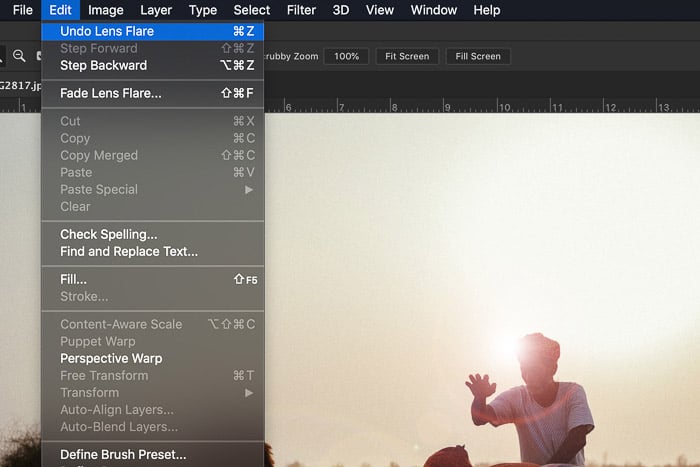The width and height of the screenshot is (700, 467).
Task: Choose Undo Lens Flare
Action: pos(152,31)
